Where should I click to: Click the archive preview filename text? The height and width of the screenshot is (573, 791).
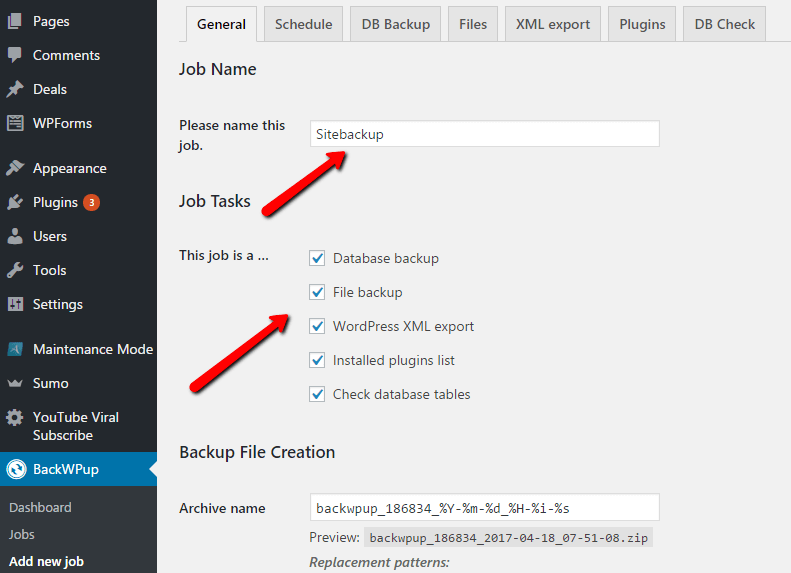click(x=508, y=538)
